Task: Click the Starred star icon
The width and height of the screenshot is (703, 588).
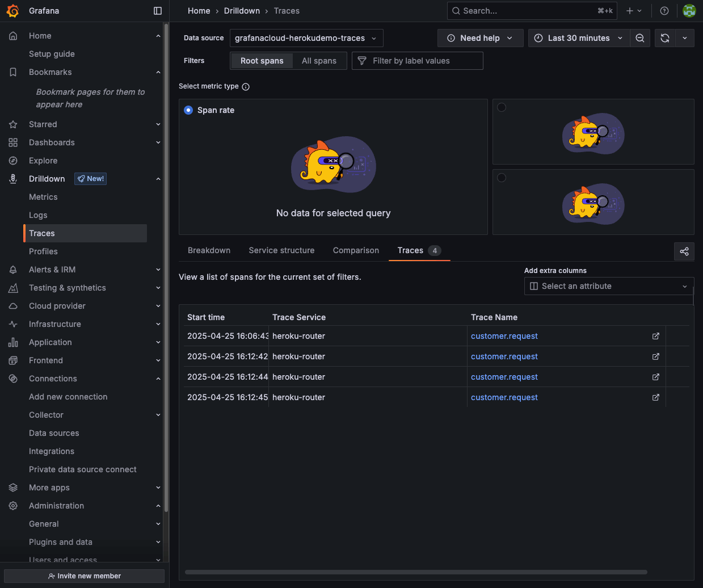Action: (13, 124)
